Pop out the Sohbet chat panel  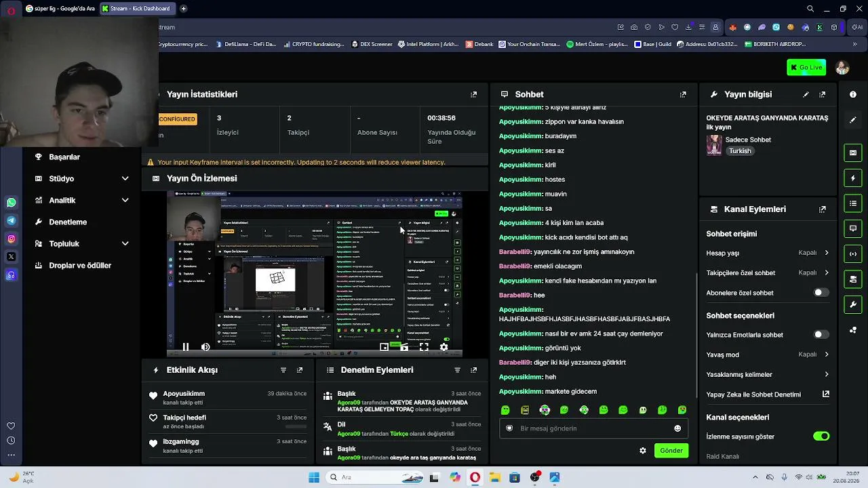tap(683, 94)
